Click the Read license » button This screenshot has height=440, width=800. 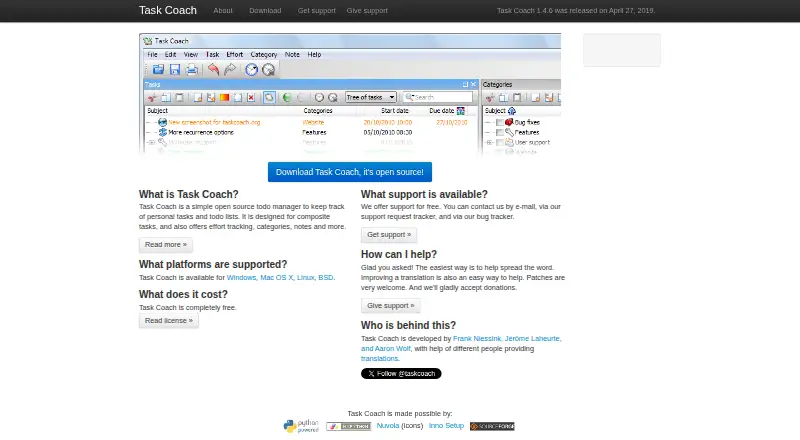[x=169, y=321]
